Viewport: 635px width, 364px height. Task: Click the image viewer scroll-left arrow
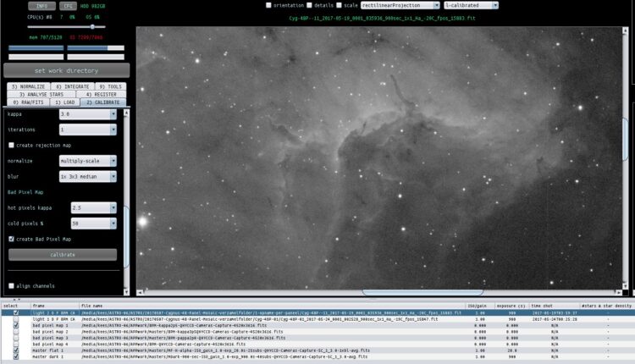click(x=140, y=292)
